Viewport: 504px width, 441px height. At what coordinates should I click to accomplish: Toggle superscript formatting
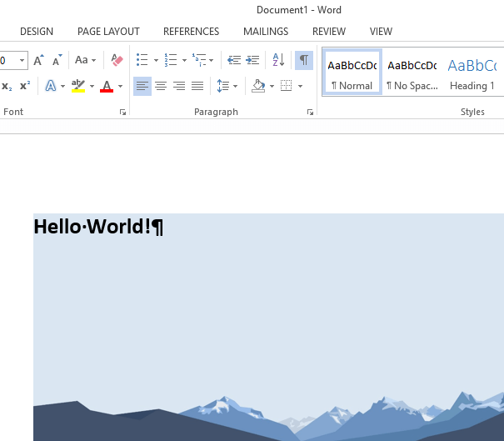coord(25,86)
